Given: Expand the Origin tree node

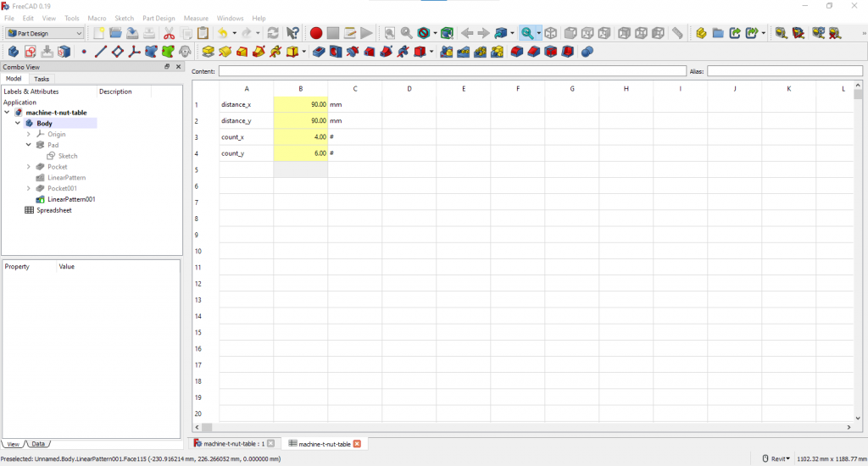Looking at the screenshot, I should click(x=29, y=134).
